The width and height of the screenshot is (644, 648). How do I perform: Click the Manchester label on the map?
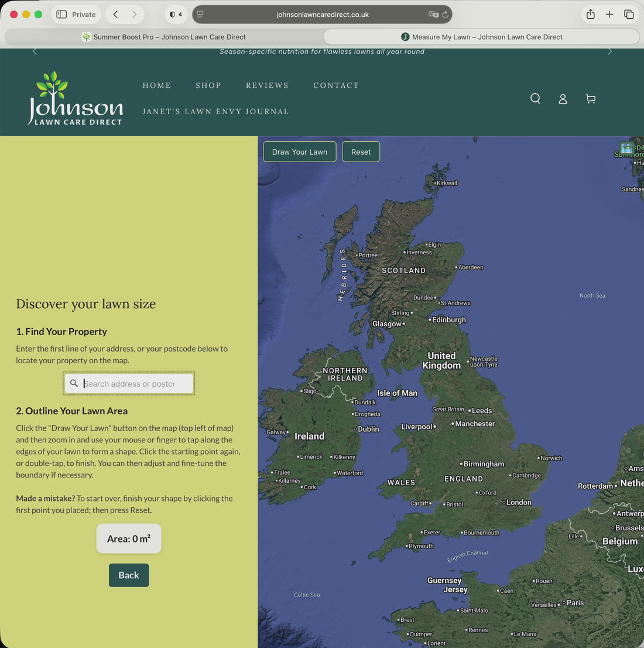(x=475, y=424)
